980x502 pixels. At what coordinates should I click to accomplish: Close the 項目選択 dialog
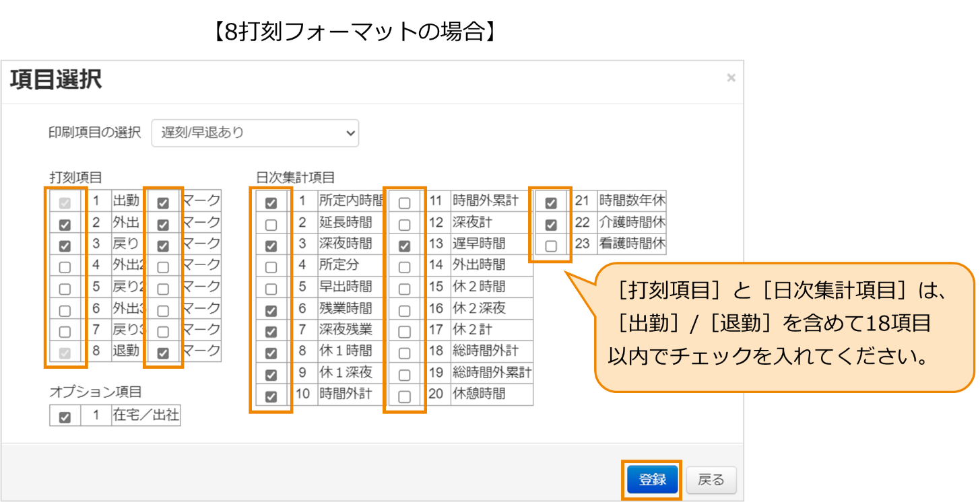[731, 77]
